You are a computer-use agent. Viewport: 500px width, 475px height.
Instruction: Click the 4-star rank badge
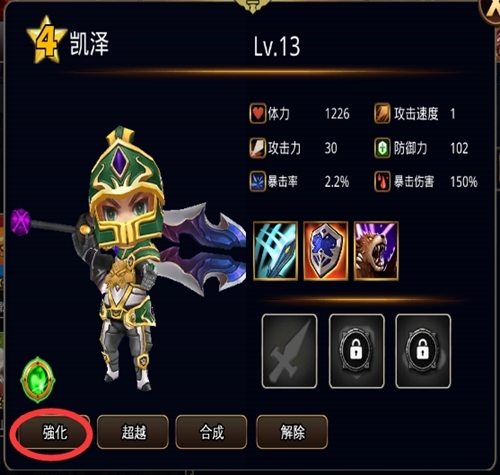47,40
